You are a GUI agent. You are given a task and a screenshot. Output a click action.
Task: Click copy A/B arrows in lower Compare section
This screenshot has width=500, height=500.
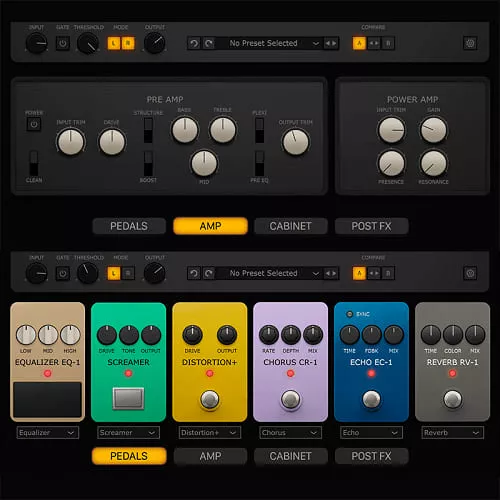pyautogui.click(x=374, y=274)
